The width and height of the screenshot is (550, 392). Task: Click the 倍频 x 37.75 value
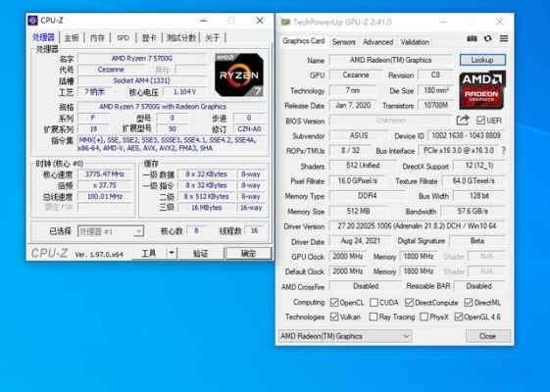(x=105, y=185)
